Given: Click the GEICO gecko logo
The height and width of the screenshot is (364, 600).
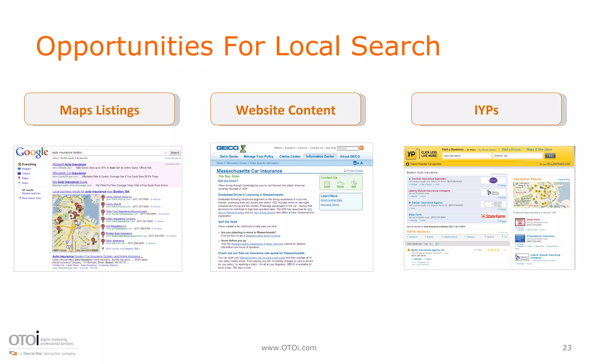Looking at the screenshot, I should pyautogui.click(x=243, y=148).
